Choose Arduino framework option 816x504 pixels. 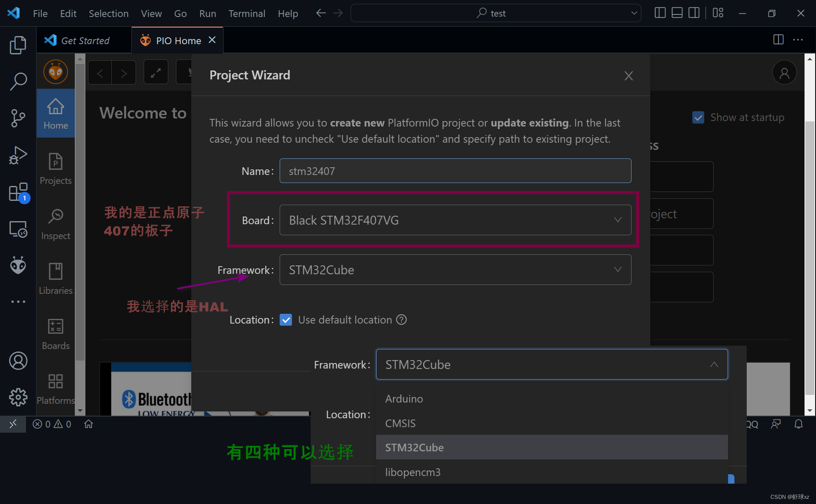[552, 399]
